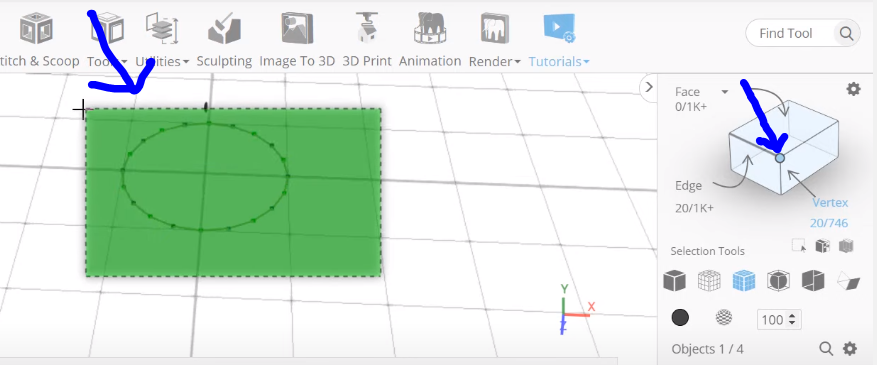Click the vertex dot on the cube diagram

click(x=780, y=158)
